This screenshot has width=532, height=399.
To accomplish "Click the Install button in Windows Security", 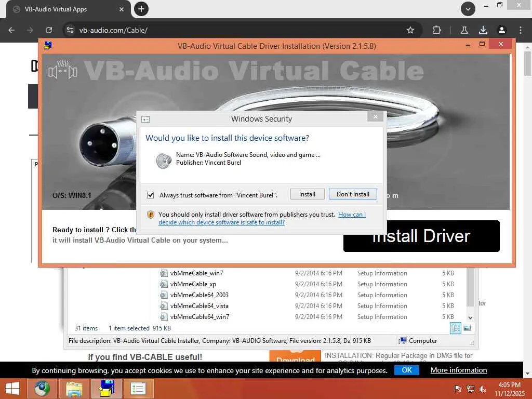I will (x=307, y=194).
